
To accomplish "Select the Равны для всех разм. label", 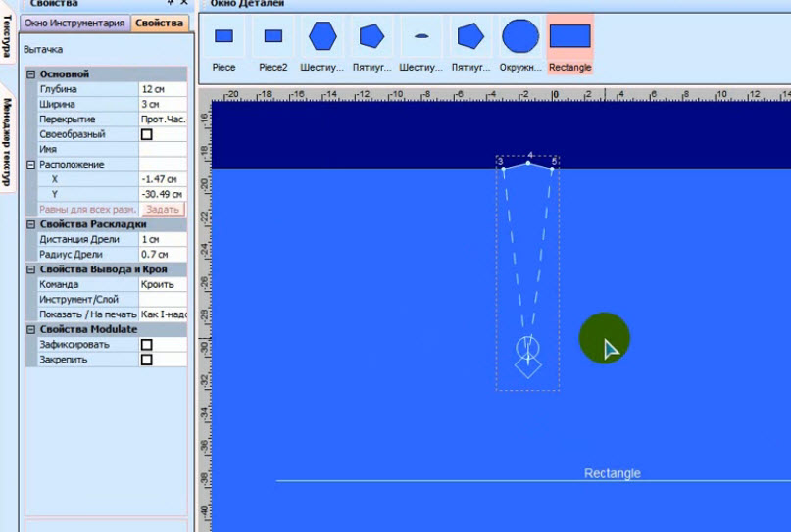I will (x=88, y=210).
